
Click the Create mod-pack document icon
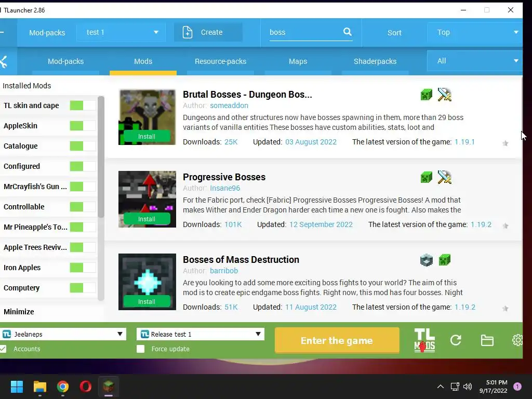187,32
